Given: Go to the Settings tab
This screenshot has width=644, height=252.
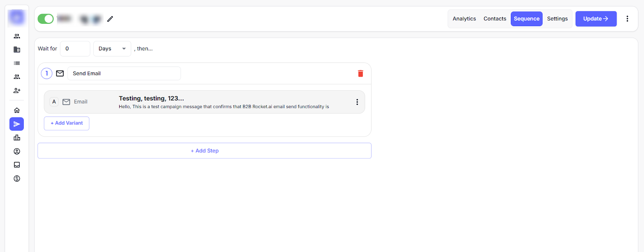Looking at the screenshot, I should tap(557, 19).
